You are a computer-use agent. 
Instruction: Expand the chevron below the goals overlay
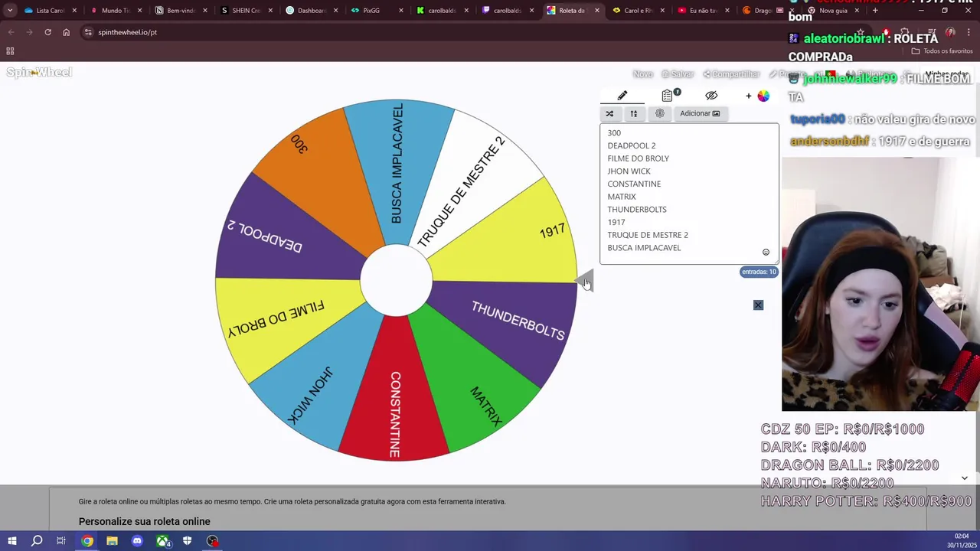(x=964, y=478)
